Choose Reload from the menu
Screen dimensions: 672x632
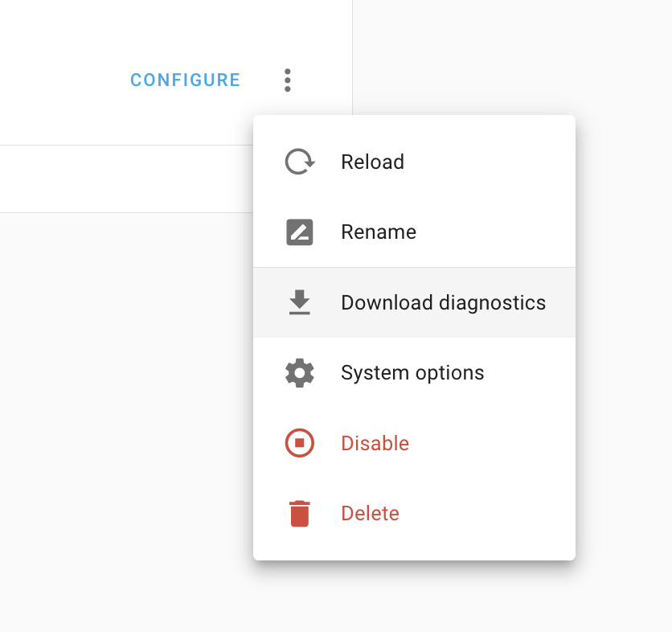click(x=372, y=162)
